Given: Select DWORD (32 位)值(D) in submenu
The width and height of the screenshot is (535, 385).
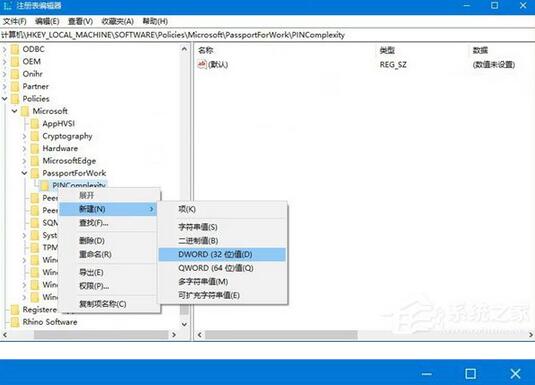Looking at the screenshot, I should [222, 255].
